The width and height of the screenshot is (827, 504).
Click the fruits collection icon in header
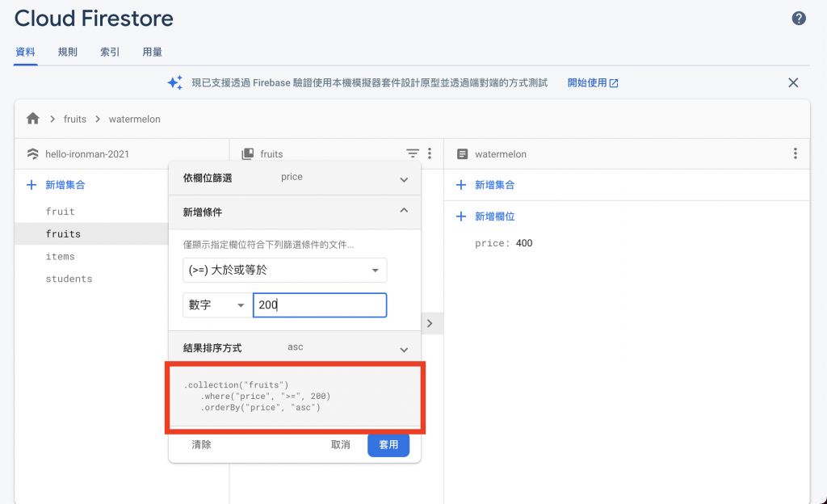click(x=247, y=154)
